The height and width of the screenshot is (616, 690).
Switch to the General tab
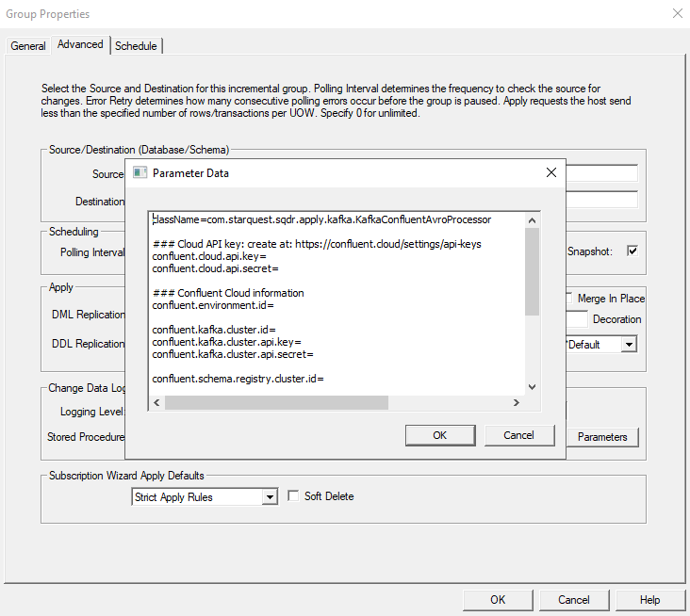pos(28,46)
